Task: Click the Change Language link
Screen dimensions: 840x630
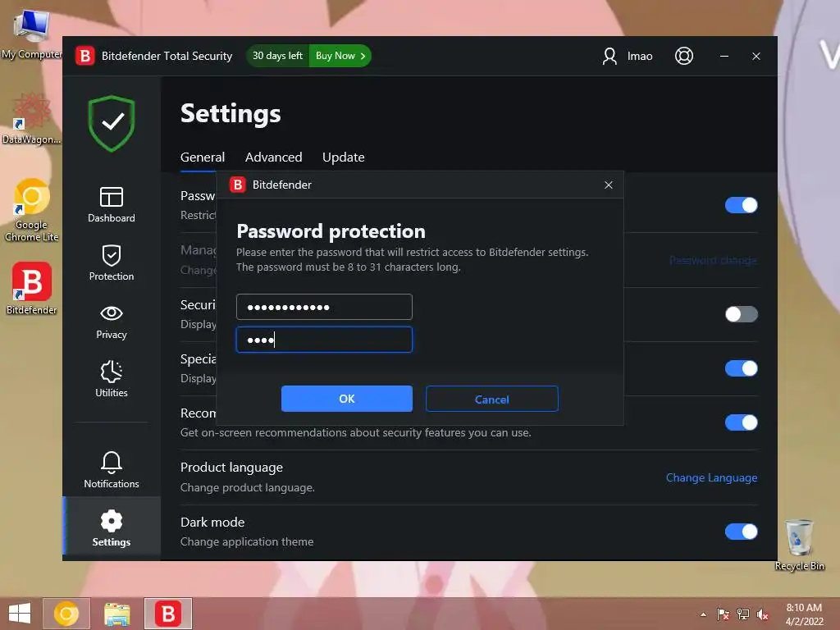Action: 711,477
